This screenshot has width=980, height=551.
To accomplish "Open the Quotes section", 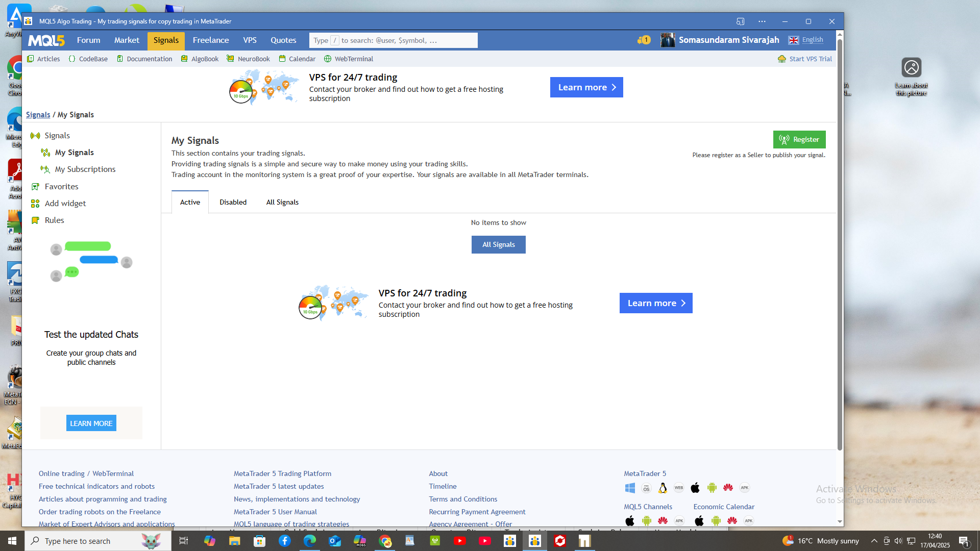I will pos(283,40).
